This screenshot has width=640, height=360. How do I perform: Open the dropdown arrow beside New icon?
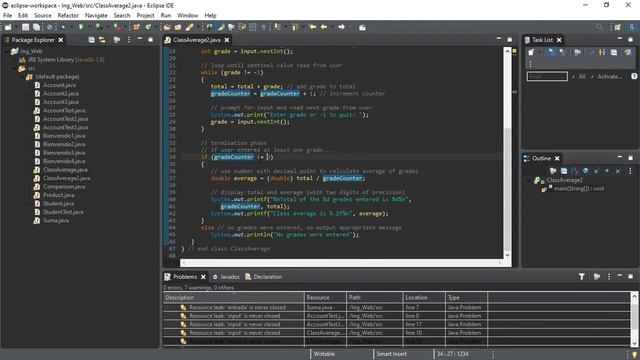(x=16, y=27)
